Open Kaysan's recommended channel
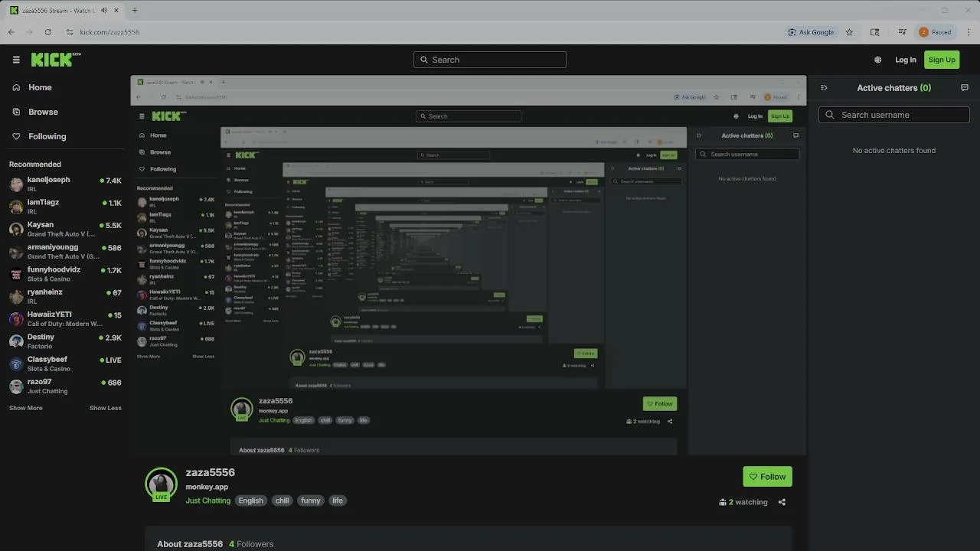 pyautogui.click(x=65, y=230)
